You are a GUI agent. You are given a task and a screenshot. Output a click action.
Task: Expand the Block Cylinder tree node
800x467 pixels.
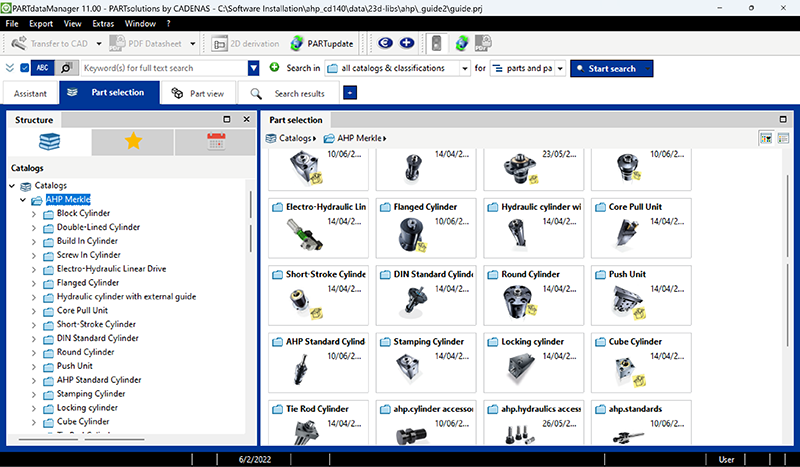(34, 214)
